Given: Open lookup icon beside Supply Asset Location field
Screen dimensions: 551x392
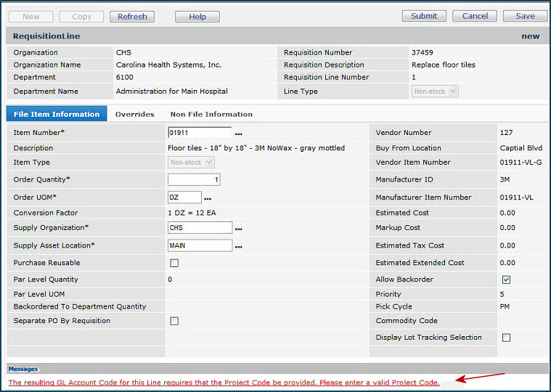Looking at the screenshot, I should (238, 247).
